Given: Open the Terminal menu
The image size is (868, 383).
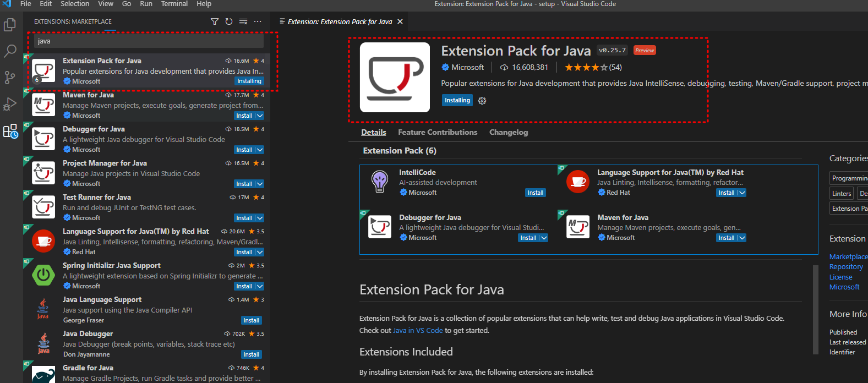Looking at the screenshot, I should (x=174, y=4).
